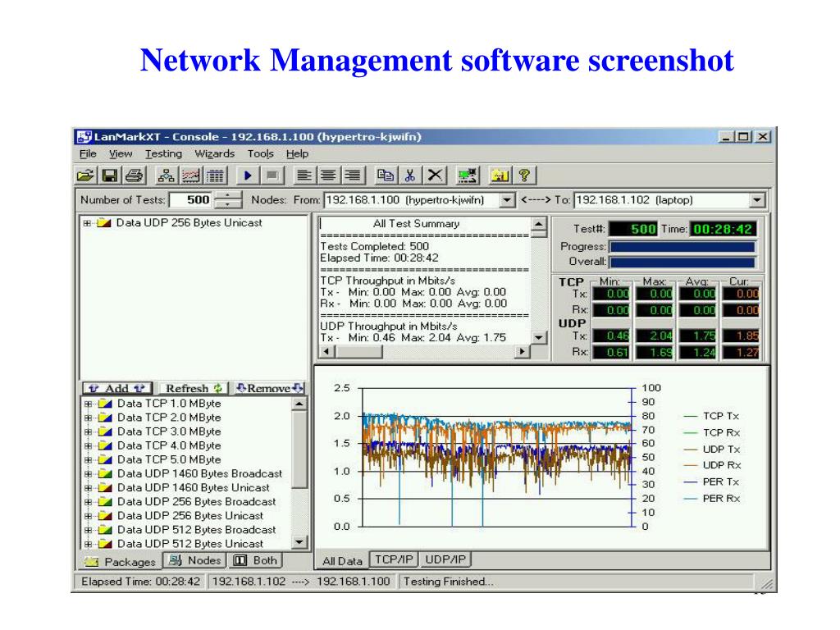Viewport: 840px width, 630px height.
Task: Click the Cut scissors icon
Action: pyautogui.click(x=410, y=176)
